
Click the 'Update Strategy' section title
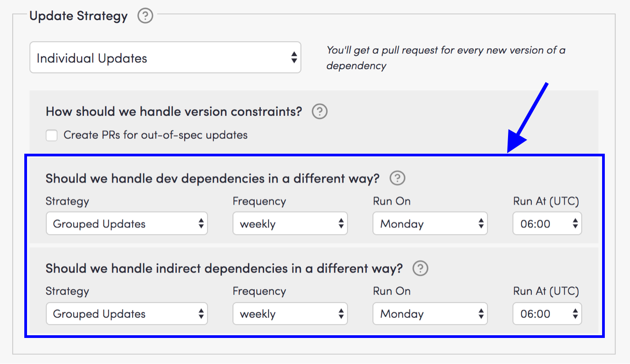tap(79, 16)
